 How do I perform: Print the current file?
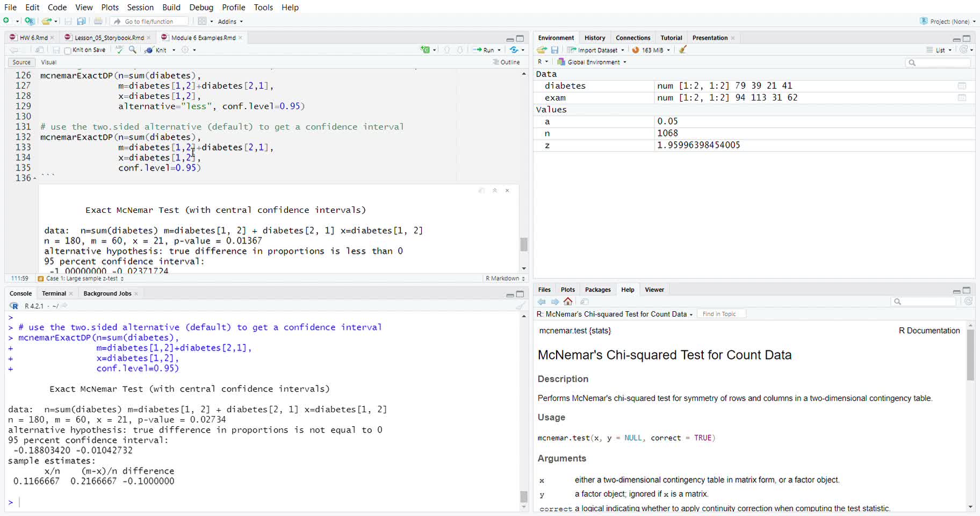98,21
